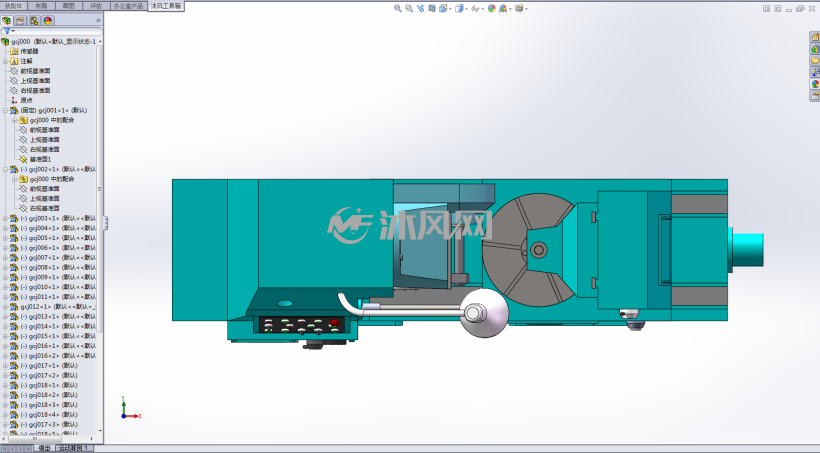
Task: Open the Custom Properties side tab
Action: (x=815, y=95)
